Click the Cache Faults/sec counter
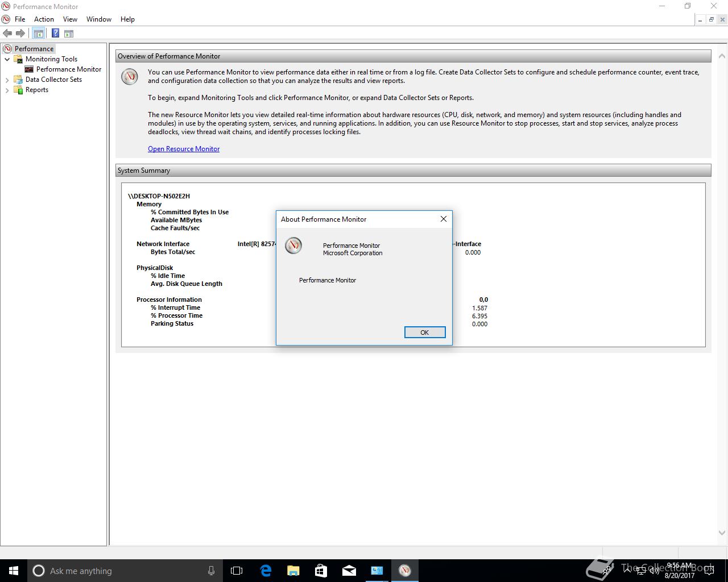The height and width of the screenshot is (582, 728). 175,228
